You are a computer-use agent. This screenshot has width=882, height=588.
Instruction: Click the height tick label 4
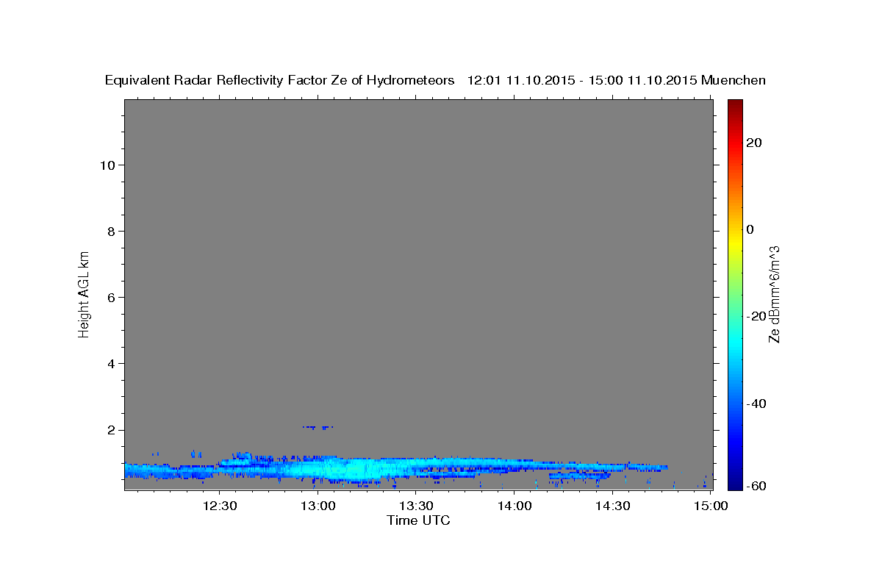(x=110, y=363)
